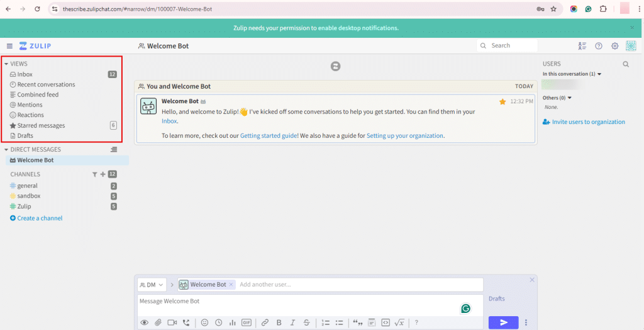Image resolution: width=644 pixels, height=330 pixels.
Task: Preview the message with the eye icon
Action: (x=144, y=322)
